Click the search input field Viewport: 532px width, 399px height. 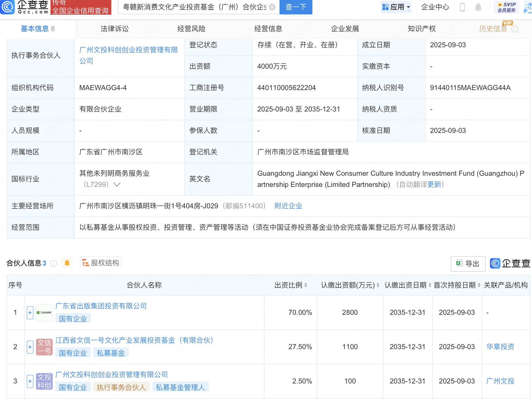(x=195, y=7)
